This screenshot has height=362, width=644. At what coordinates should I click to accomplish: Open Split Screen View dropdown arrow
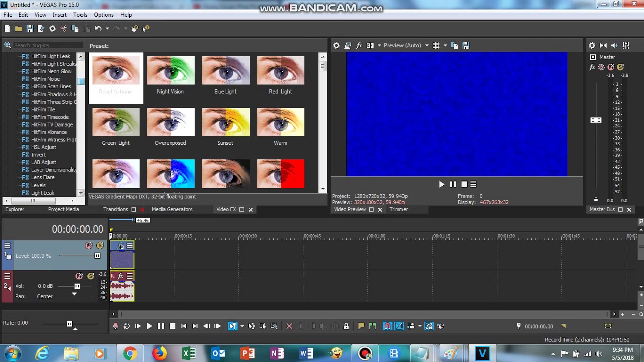(x=379, y=45)
